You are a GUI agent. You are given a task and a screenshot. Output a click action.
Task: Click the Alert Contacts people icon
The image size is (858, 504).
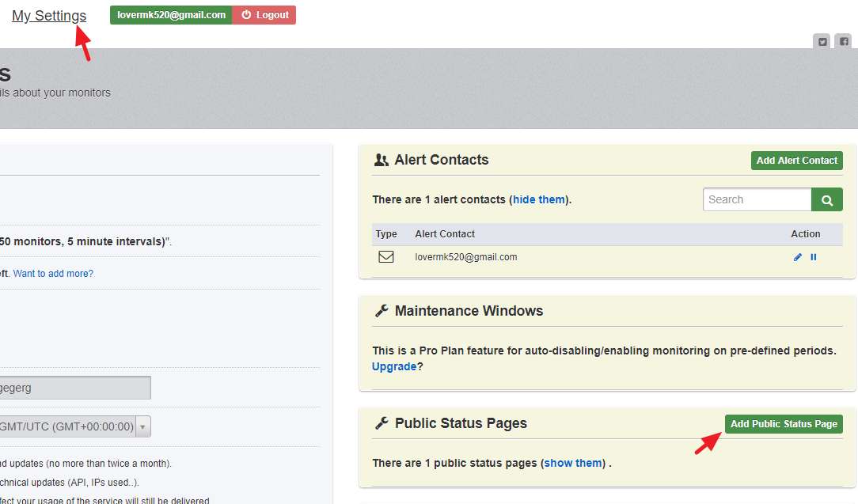[381, 160]
